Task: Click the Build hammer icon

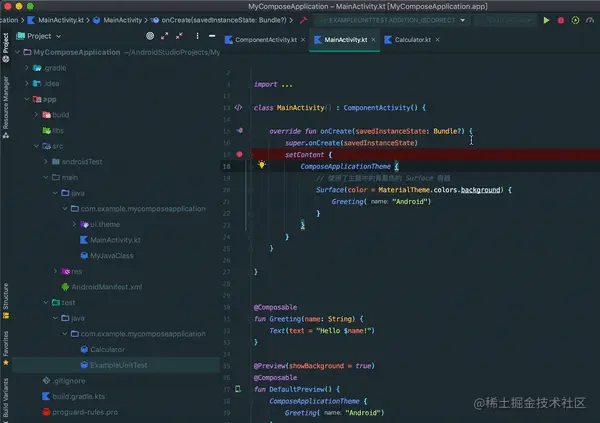Action: [303, 20]
